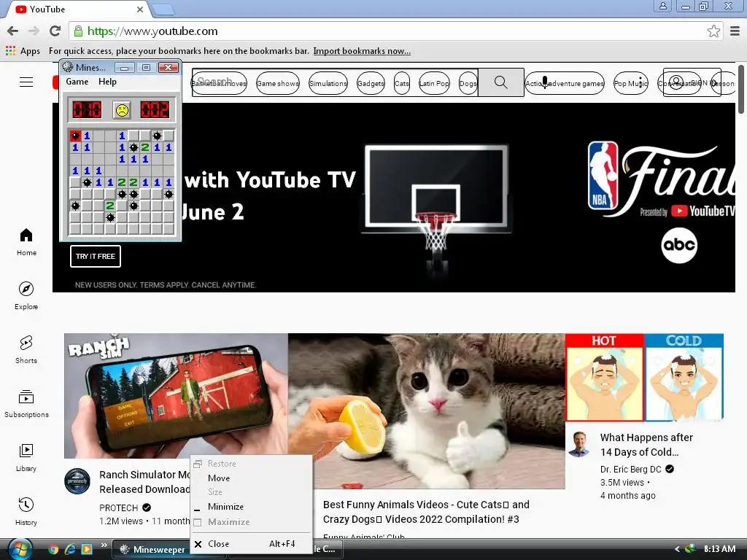The image size is (747, 560).
Task: Open the Chrome hamburger menu
Action: click(x=735, y=31)
